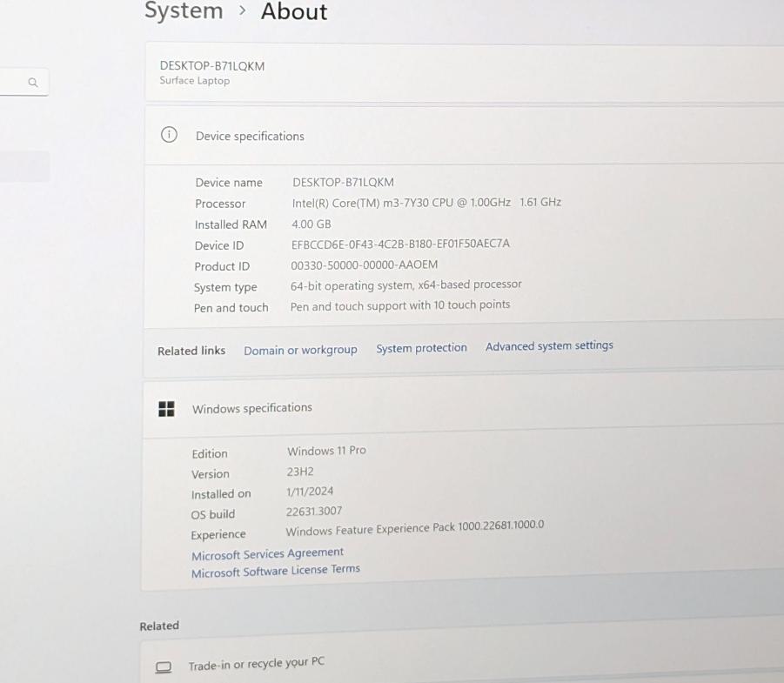Click the laptop icon beside Trade-in

click(164, 667)
